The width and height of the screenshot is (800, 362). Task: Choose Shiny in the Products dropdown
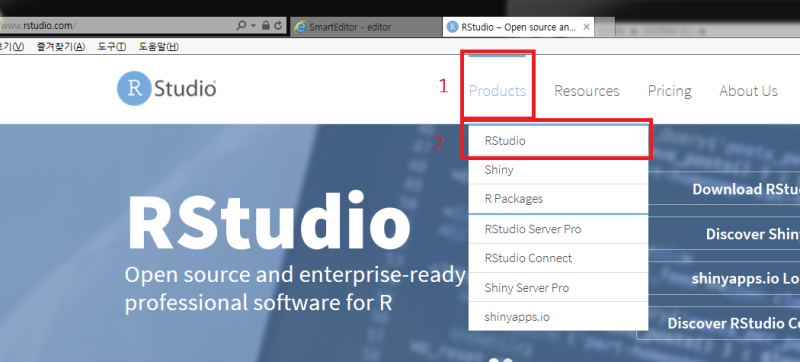pos(558,170)
